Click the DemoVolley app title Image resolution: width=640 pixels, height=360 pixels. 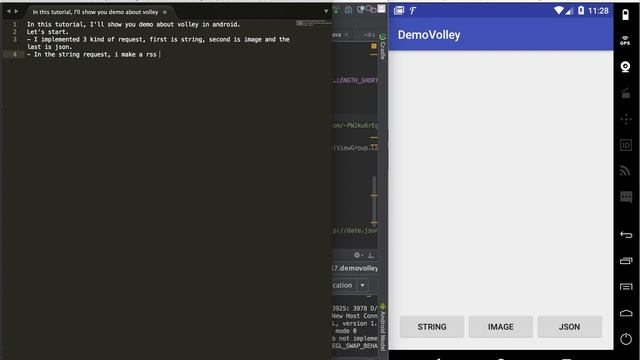[x=429, y=35]
